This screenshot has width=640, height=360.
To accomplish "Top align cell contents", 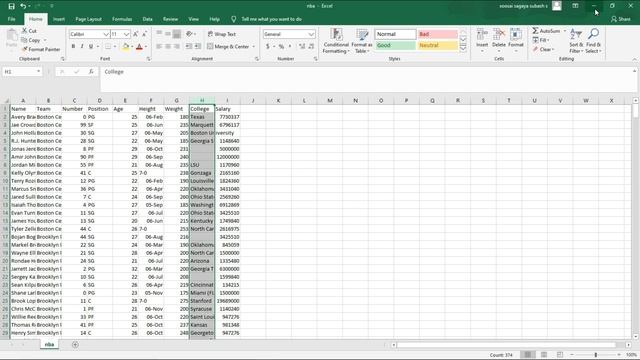I will (159, 34).
